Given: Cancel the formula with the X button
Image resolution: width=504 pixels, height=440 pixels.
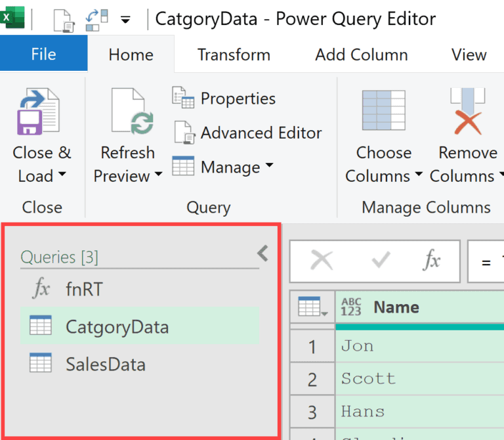Looking at the screenshot, I should [x=322, y=261].
